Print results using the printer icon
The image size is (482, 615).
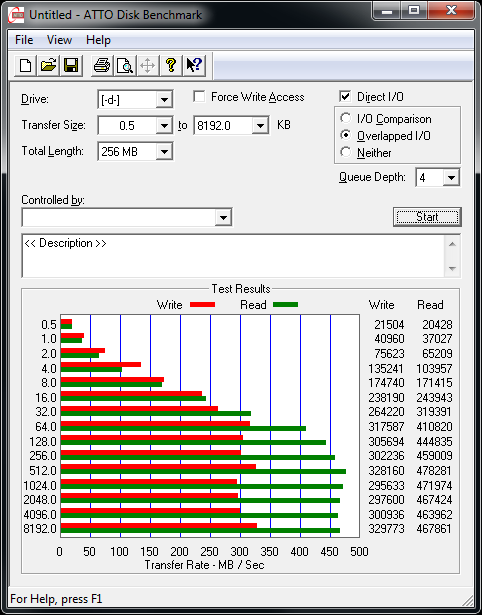[102, 65]
